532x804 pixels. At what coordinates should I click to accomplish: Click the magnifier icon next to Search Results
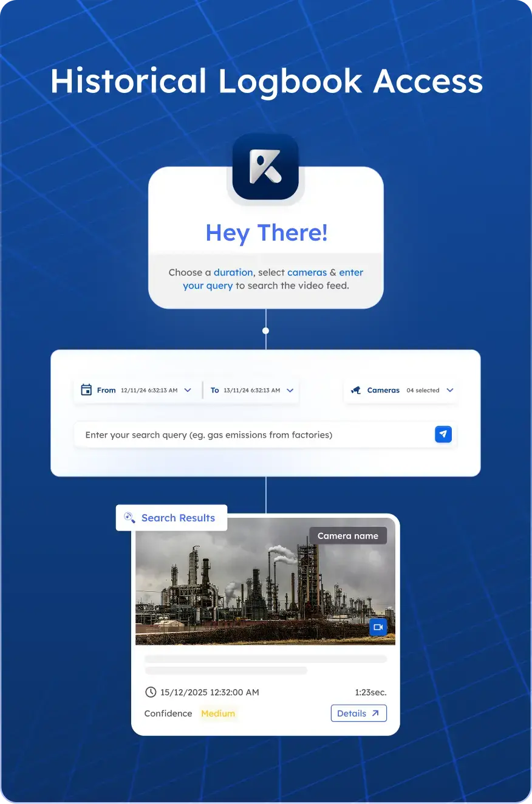(x=129, y=518)
